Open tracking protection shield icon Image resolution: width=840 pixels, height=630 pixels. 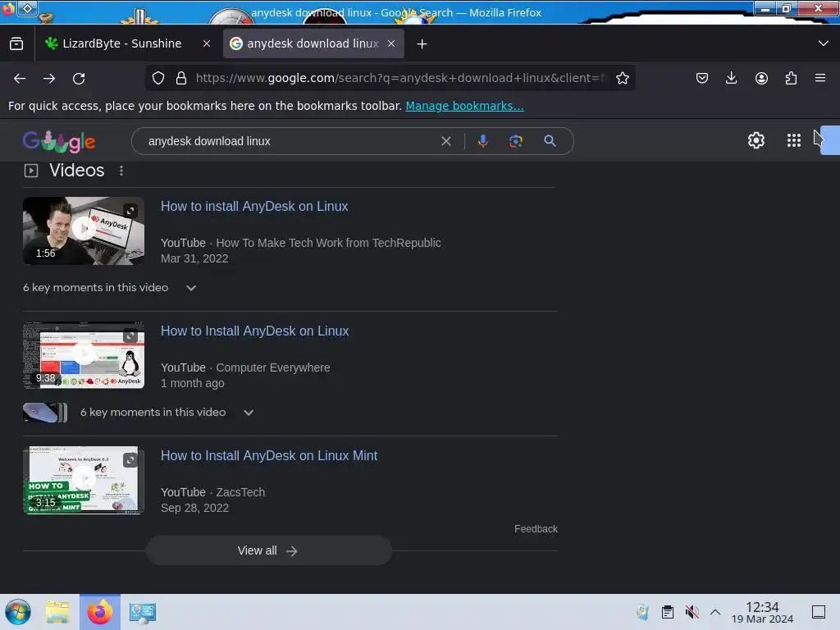158,78
